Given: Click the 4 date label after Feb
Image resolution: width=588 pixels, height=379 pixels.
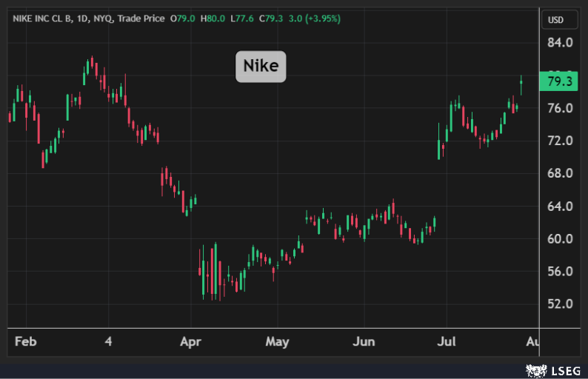Looking at the screenshot, I should point(108,342).
